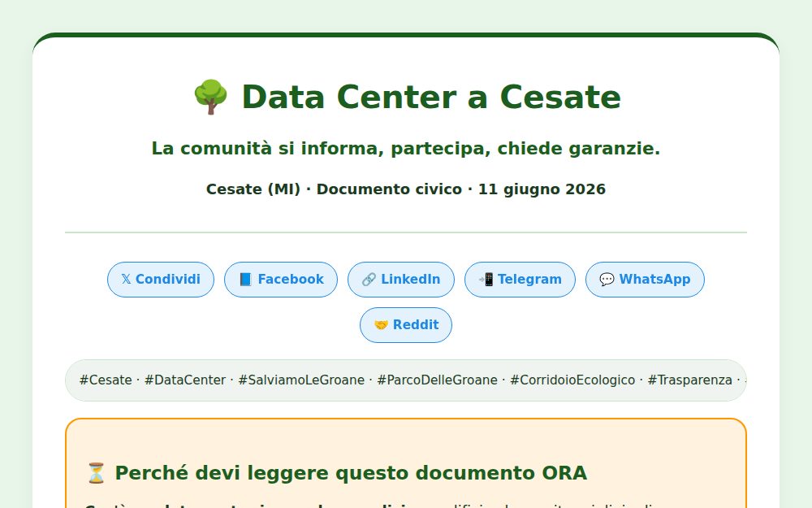This screenshot has height=508, width=812.
Task: Click the tree emoji beside the title
Action: (x=210, y=97)
